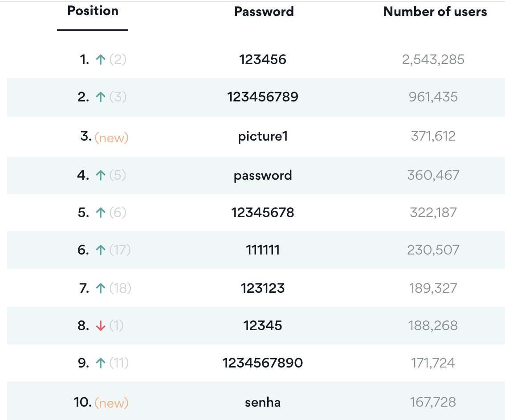
Task: Click the up arrow beside position 1
Action: pos(101,60)
